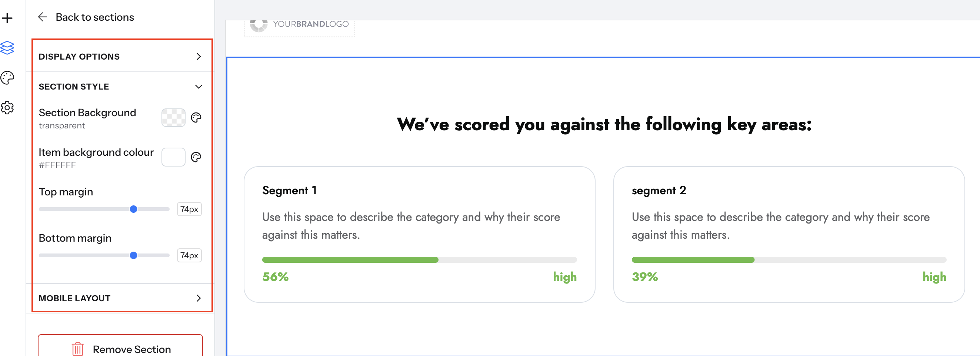This screenshot has height=356, width=980.
Task: Click the trash icon on Remove Section
Action: pyautogui.click(x=77, y=348)
